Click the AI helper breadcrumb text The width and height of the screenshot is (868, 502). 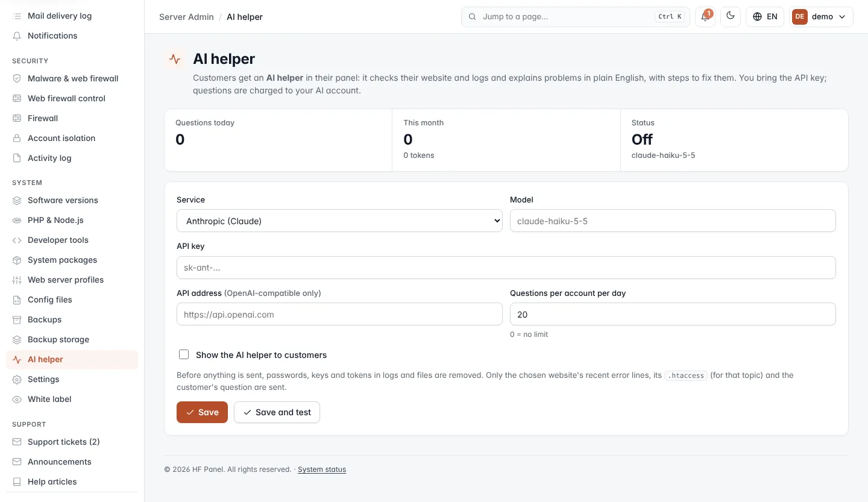coord(245,17)
